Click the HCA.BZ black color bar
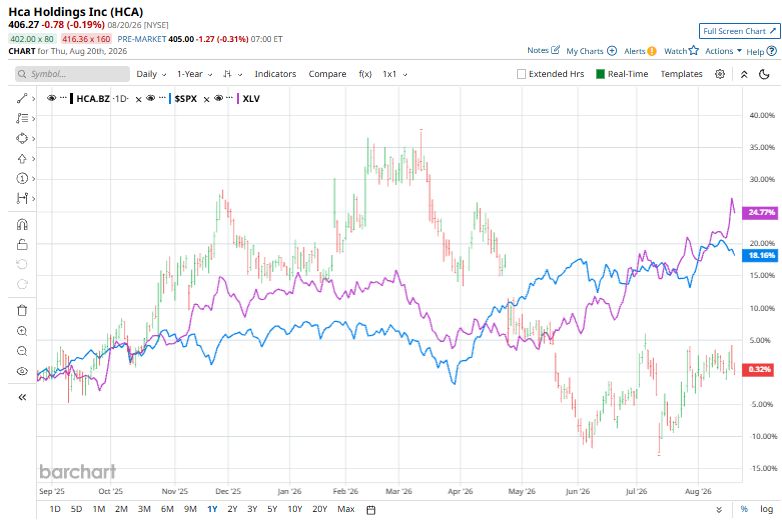 [72, 98]
